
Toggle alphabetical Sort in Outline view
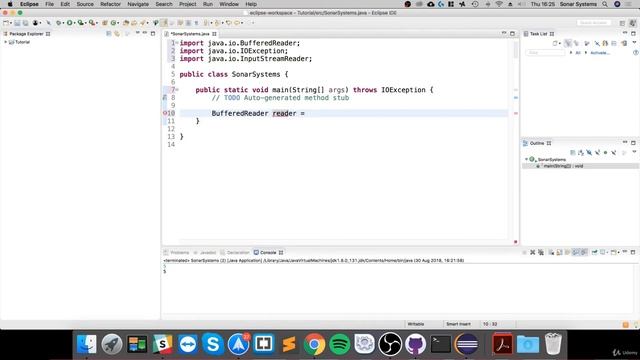(x=581, y=153)
